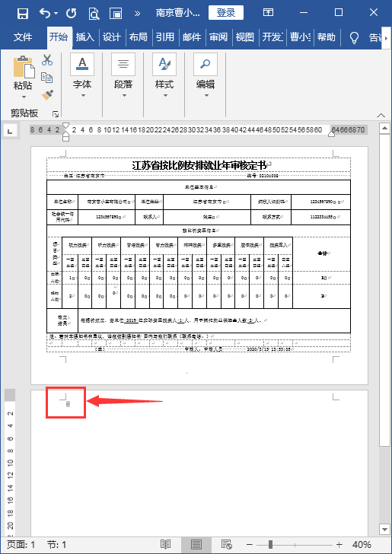Screen dimensions: 392x554
Task: Switch to the 开始 tab
Action: click(x=59, y=37)
